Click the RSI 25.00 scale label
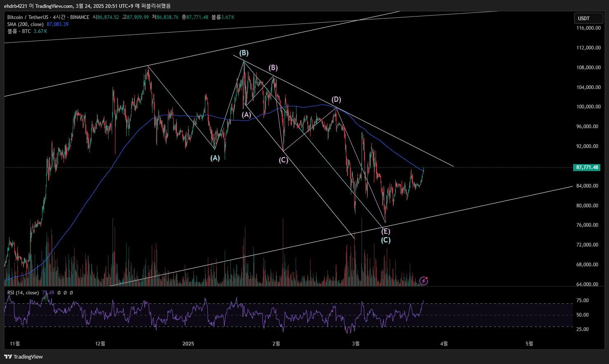This screenshot has width=609, height=364. coord(582,329)
